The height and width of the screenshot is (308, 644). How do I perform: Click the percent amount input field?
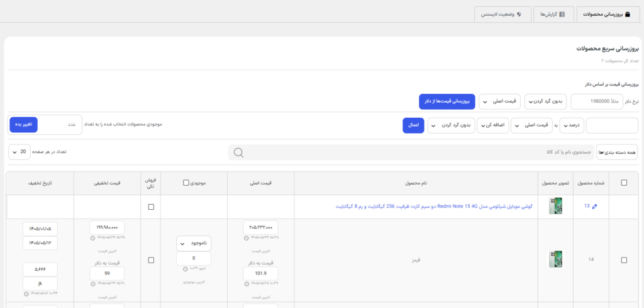coord(612,126)
